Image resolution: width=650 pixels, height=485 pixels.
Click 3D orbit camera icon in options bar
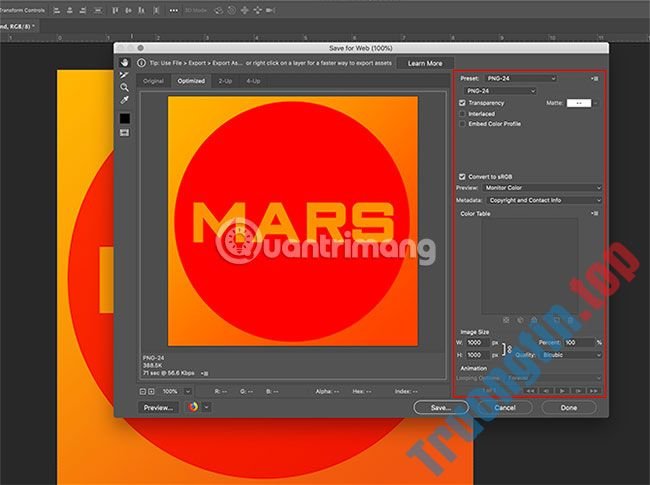click(218, 10)
